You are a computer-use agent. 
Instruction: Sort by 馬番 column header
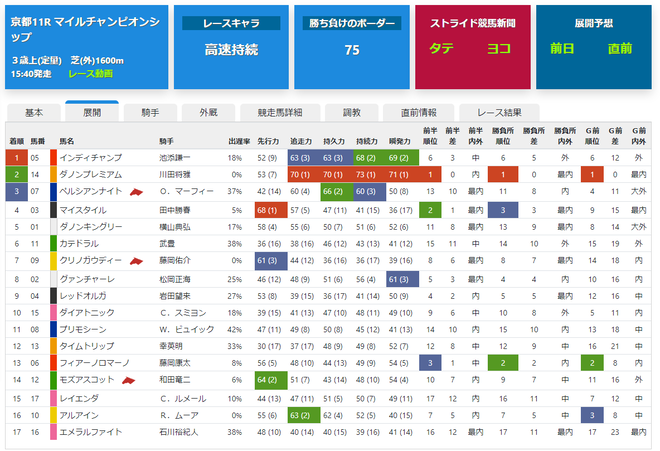(37, 141)
